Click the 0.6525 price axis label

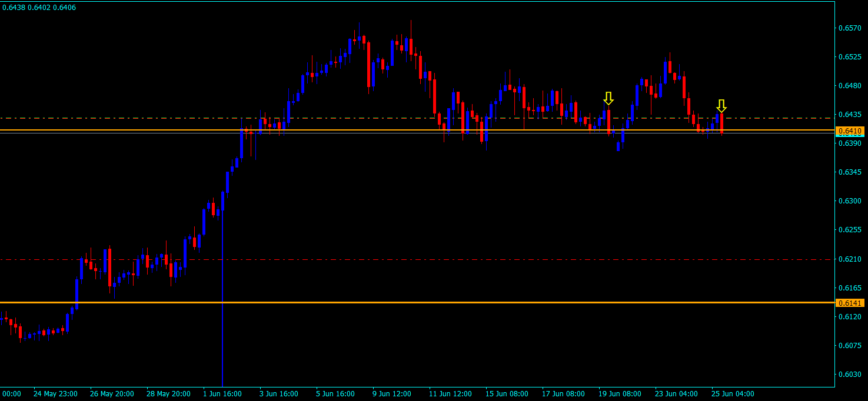click(x=850, y=57)
